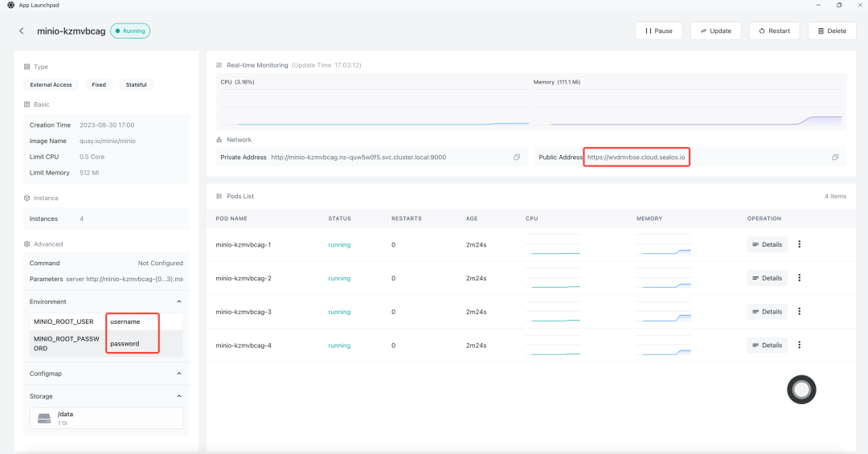Click the MINIO_ROOT_USER variable name
The height and width of the screenshot is (454, 868).
[63, 321]
